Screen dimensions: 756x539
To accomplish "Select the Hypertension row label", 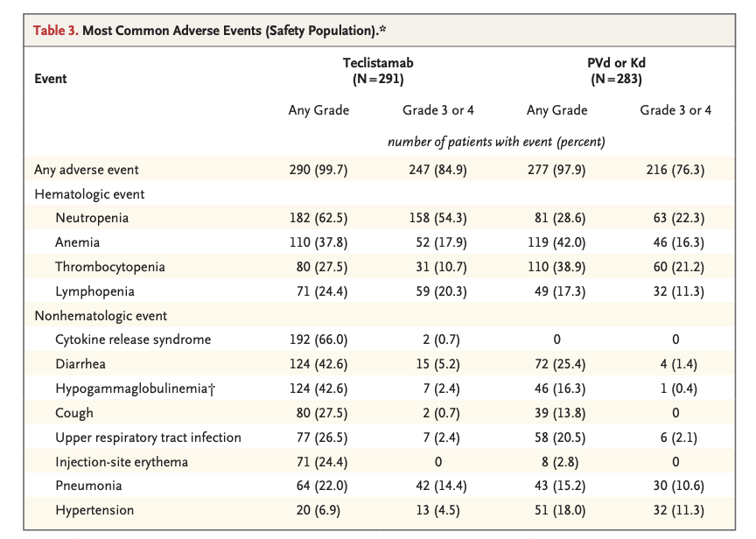I will [x=94, y=510].
